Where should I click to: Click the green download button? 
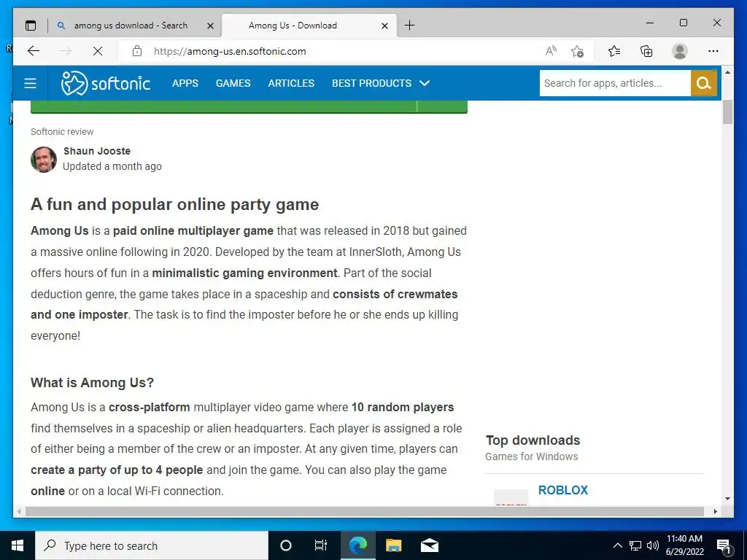(x=249, y=107)
